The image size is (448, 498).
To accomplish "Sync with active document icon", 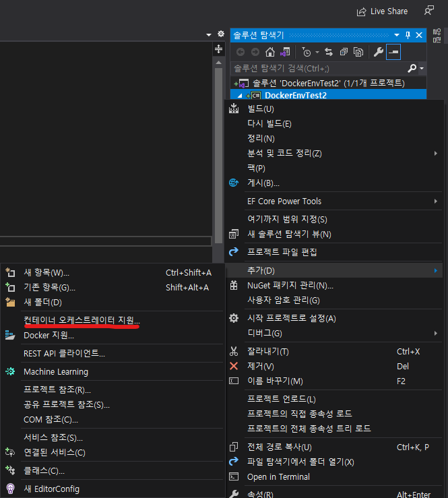I will click(x=329, y=52).
